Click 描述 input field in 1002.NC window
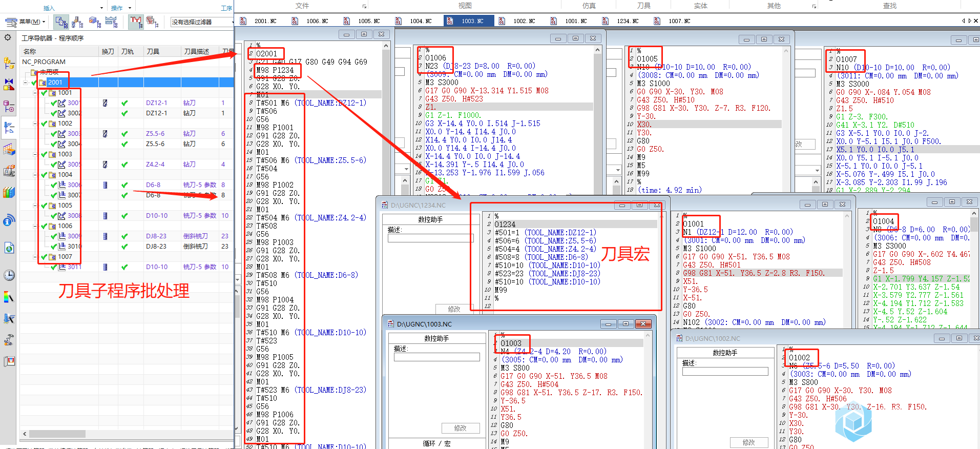Screen dimensions: 980x449 [x=725, y=372]
